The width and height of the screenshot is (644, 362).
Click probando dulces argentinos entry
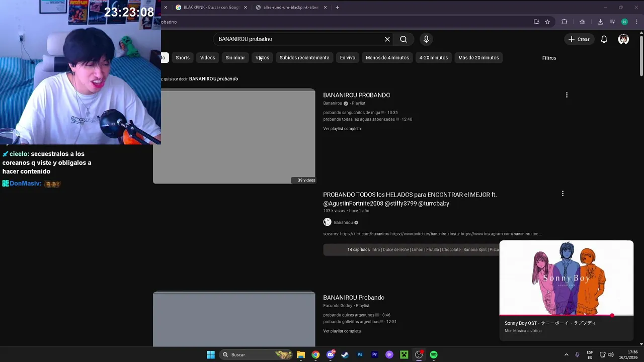tap(357, 315)
